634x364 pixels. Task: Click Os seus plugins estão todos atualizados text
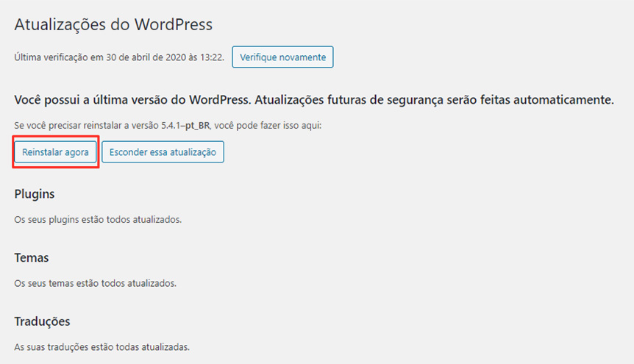click(x=98, y=220)
